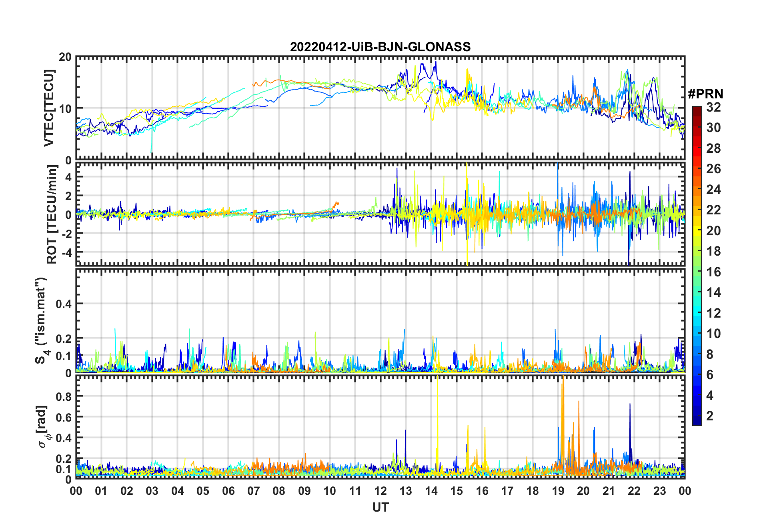The image size is (761, 532).
Task: Click the UT hour tick label 08
Action: 279,491
